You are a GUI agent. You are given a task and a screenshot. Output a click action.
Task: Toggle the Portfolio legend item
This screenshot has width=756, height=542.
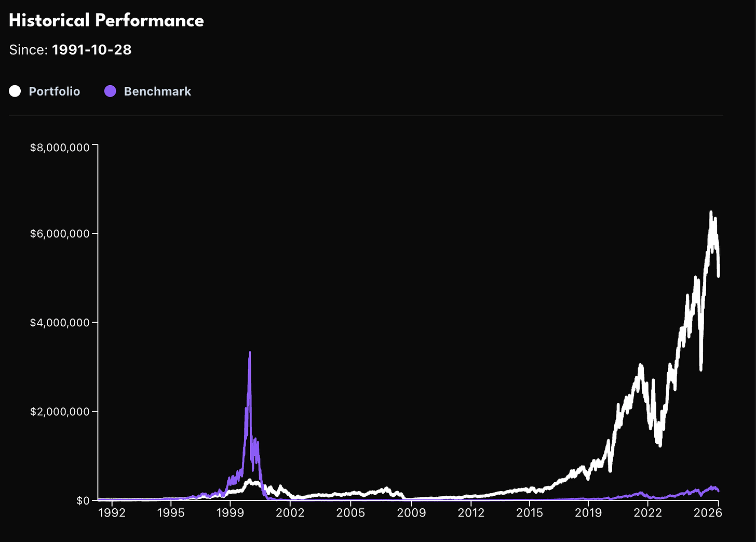pyautogui.click(x=45, y=91)
